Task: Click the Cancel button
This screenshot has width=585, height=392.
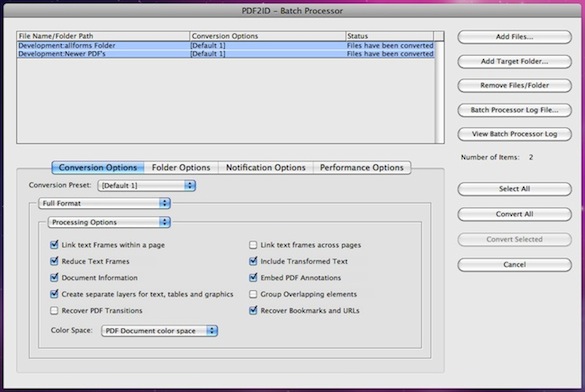Action: (x=514, y=264)
